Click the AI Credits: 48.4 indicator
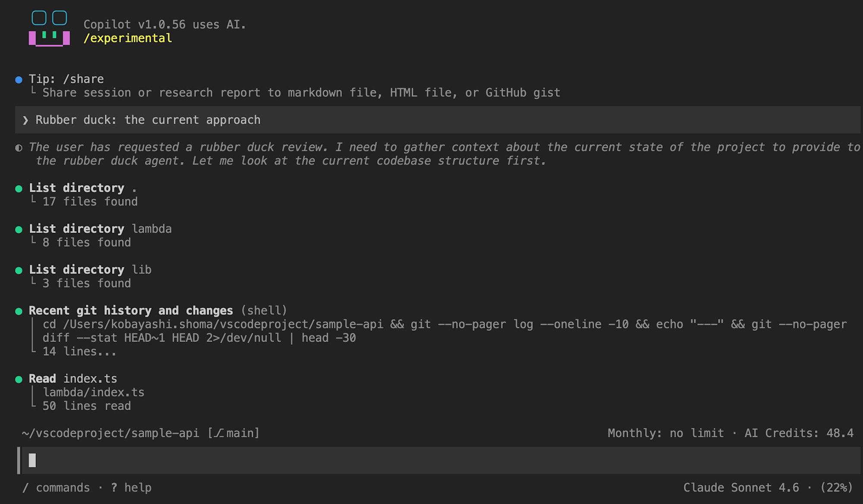This screenshot has width=863, height=504. click(799, 433)
